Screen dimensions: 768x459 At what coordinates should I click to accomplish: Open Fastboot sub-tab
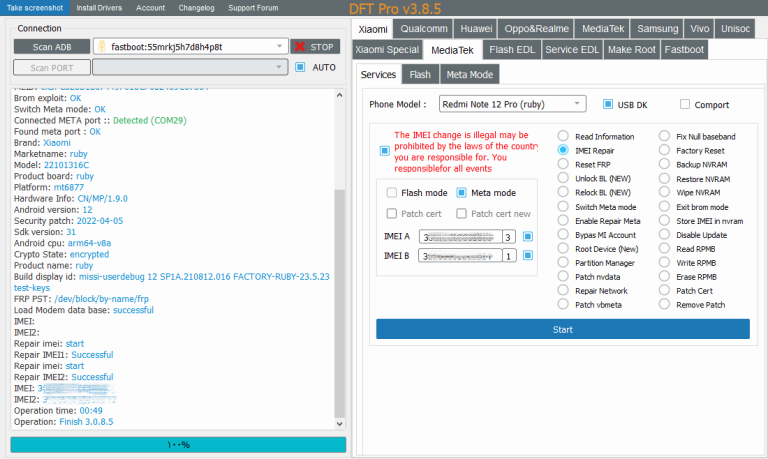tap(684, 49)
